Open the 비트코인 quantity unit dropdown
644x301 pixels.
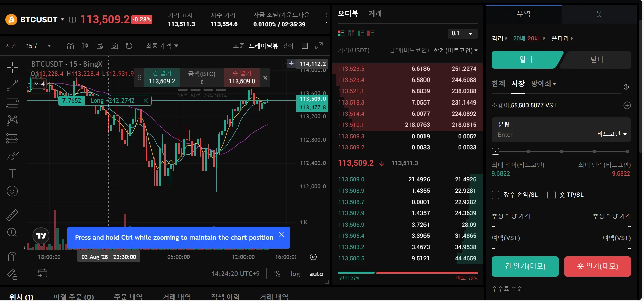(612, 134)
